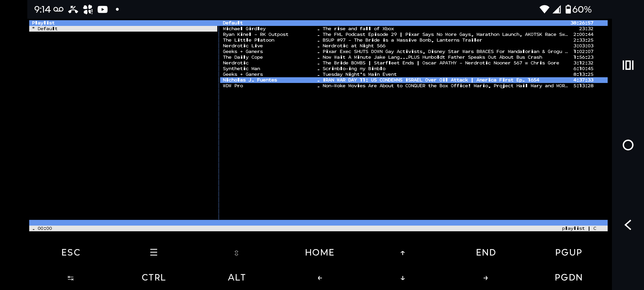
Task: Tap the left arrow key
Action: pos(320,278)
